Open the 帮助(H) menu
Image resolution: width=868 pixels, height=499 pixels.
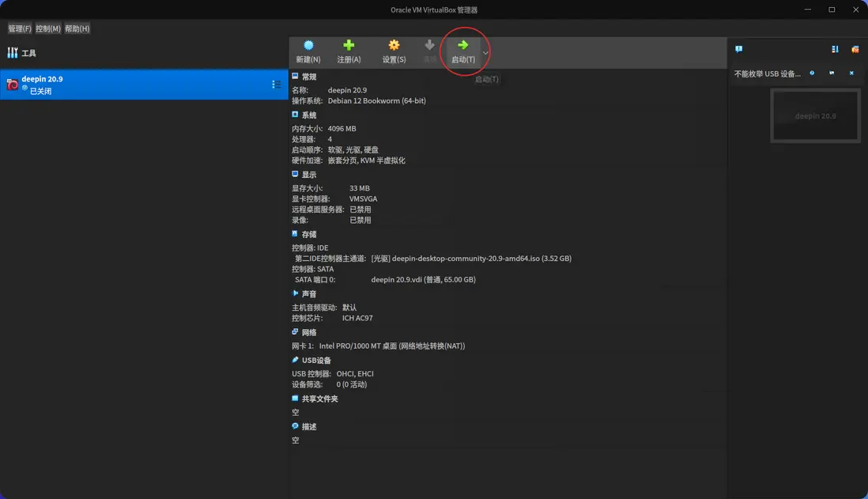(77, 28)
